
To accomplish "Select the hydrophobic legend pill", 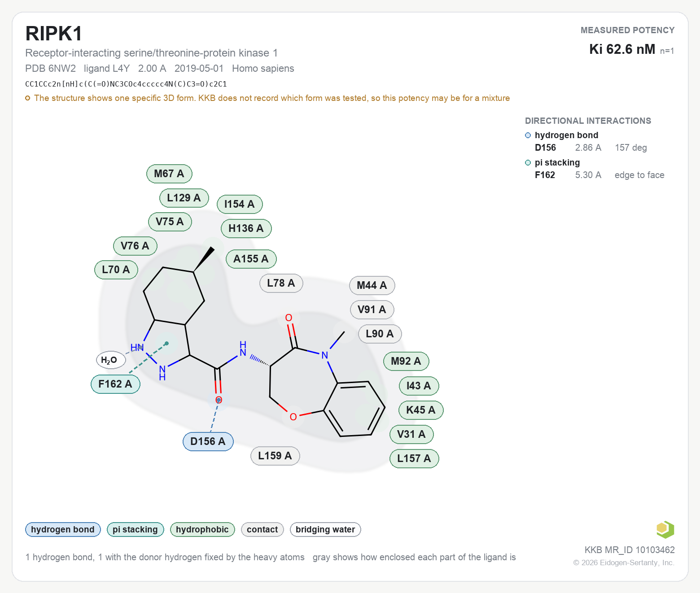I will click(202, 530).
